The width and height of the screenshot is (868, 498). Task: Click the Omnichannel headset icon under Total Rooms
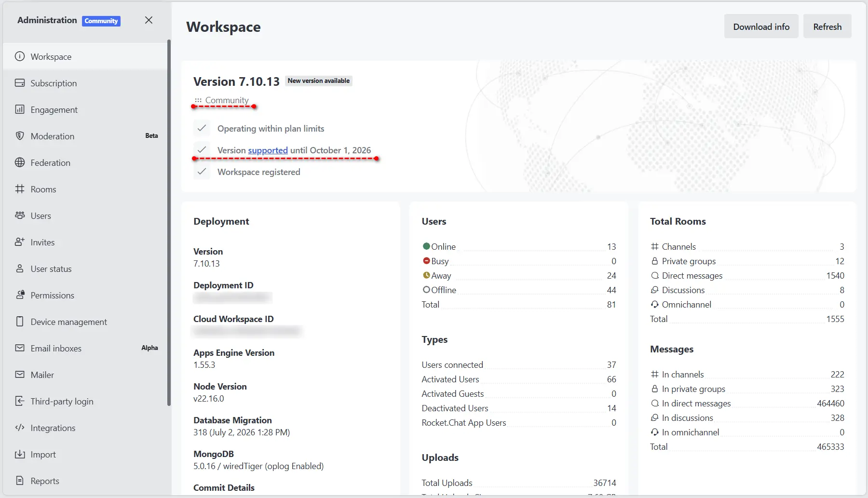(655, 304)
